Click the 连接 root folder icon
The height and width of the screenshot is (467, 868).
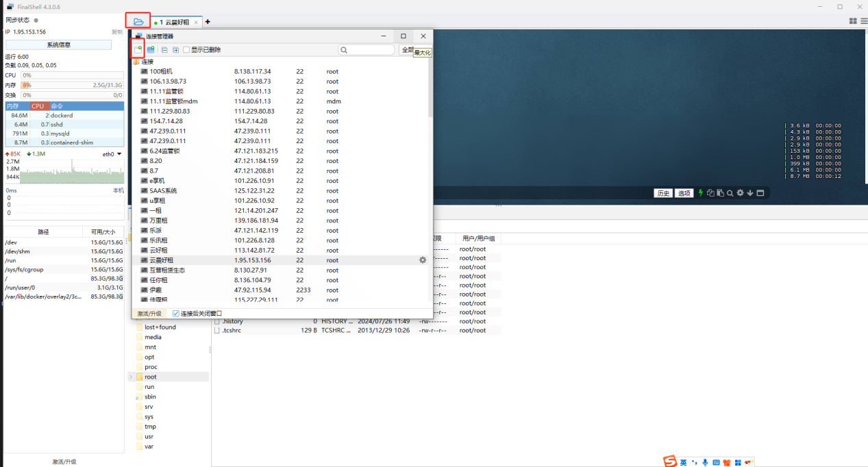[x=136, y=62]
